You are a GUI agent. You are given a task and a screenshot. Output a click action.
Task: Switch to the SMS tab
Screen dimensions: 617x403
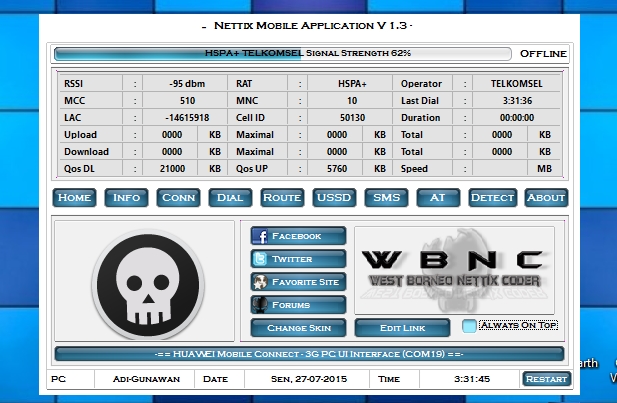pos(386,198)
